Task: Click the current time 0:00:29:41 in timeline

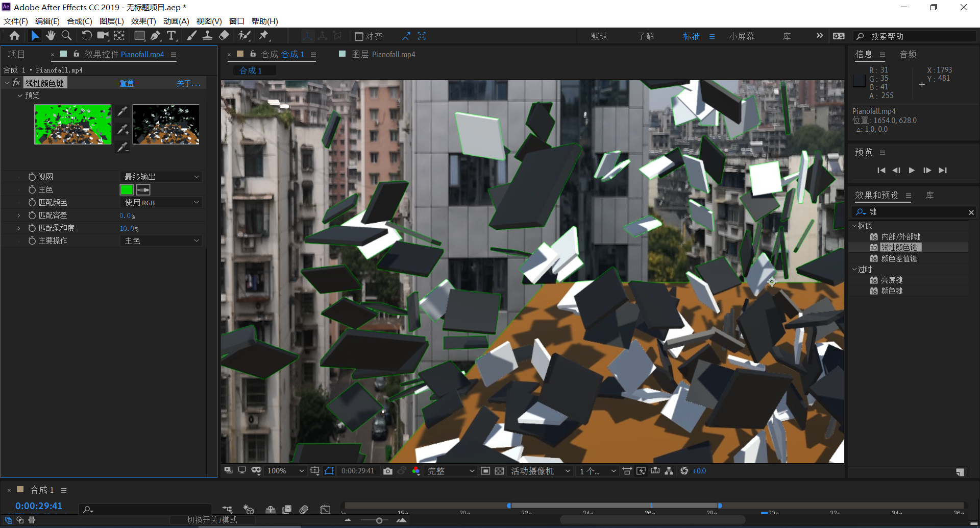Action: tap(39, 506)
